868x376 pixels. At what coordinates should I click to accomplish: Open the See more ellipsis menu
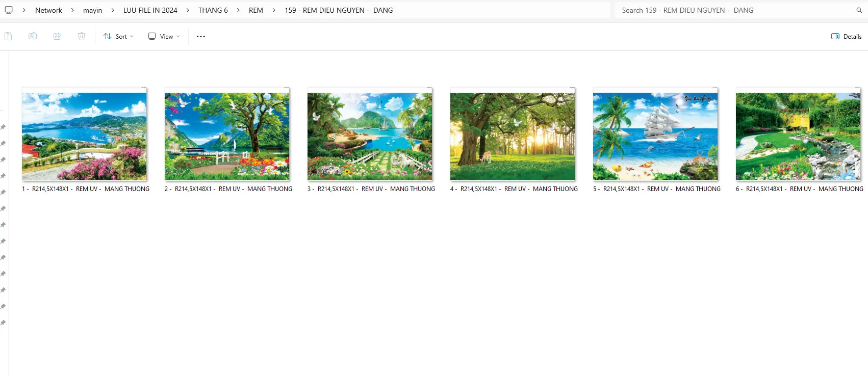pyautogui.click(x=201, y=37)
